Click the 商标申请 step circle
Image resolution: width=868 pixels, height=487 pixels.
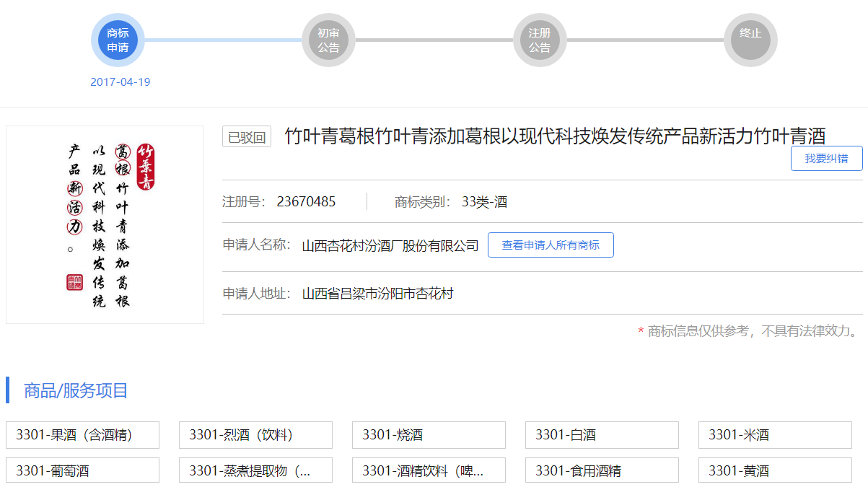(x=118, y=40)
